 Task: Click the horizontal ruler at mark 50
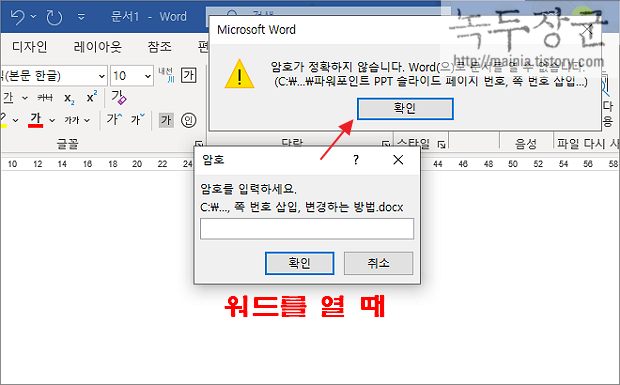coord(513,164)
